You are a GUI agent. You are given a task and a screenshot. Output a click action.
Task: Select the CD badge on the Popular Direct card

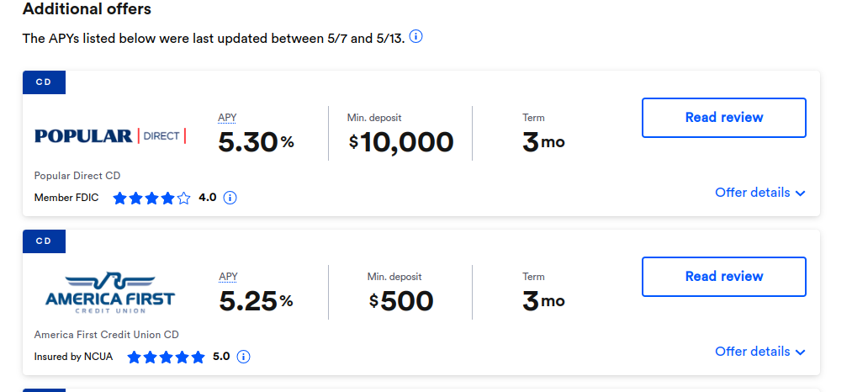[x=44, y=82]
